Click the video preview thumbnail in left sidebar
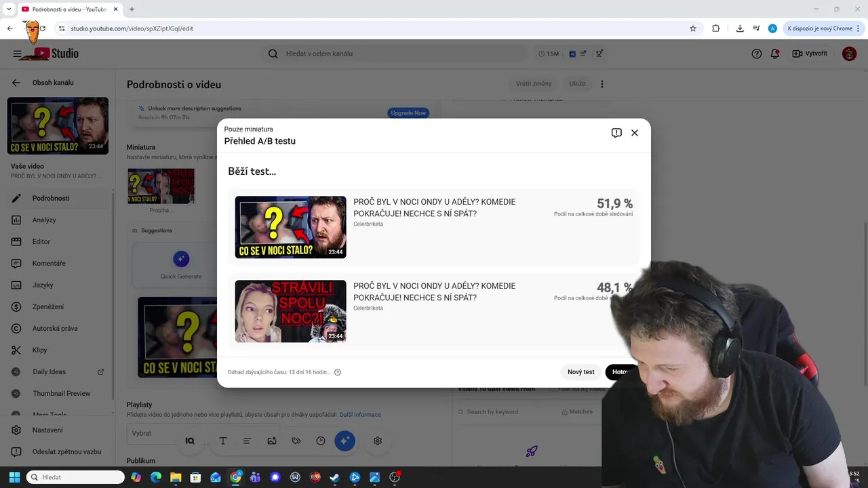 [x=58, y=125]
